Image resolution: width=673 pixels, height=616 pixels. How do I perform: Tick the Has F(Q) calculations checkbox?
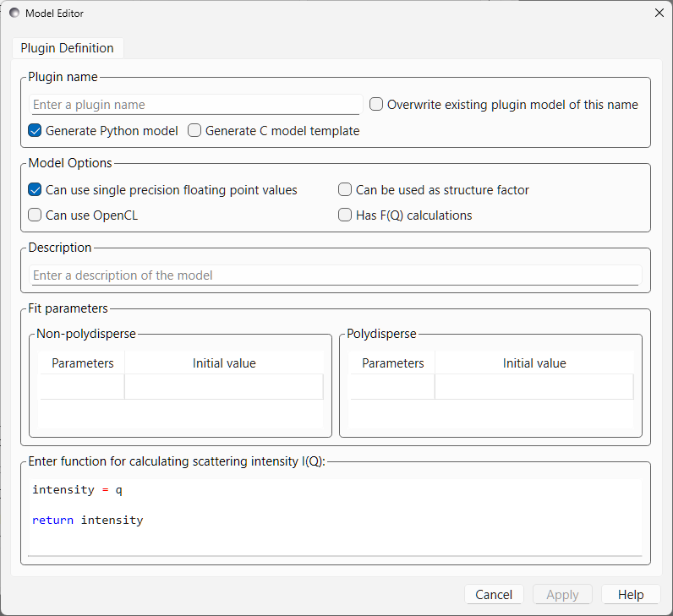[345, 215]
